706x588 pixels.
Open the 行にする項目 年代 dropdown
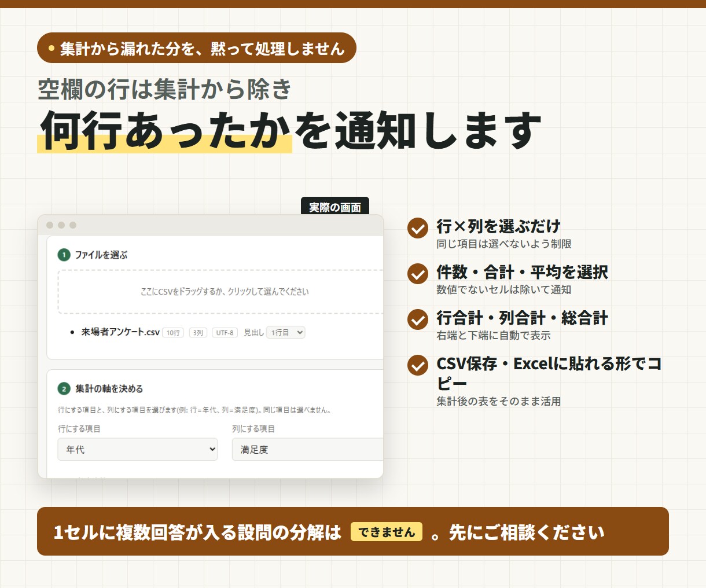pos(138,449)
